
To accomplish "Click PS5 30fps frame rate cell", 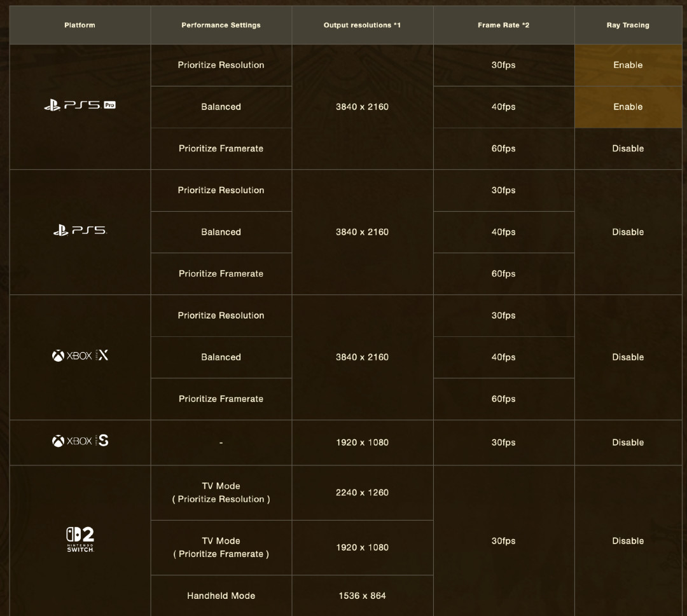I will [x=503, y=190].
